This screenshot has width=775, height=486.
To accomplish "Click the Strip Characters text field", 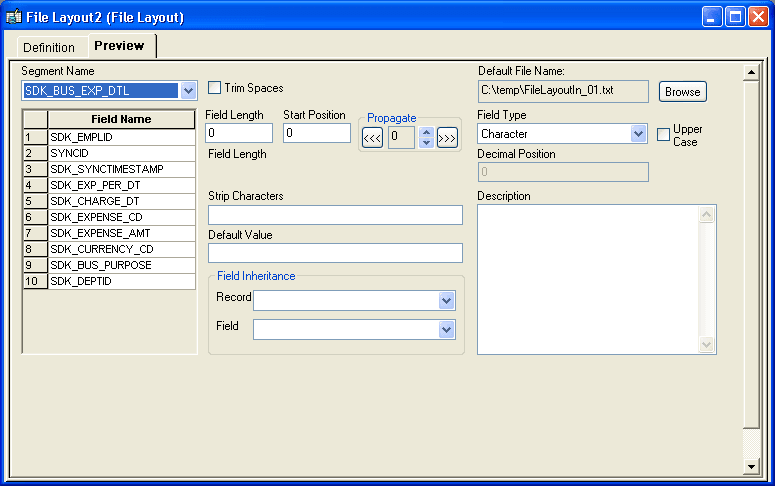I will tap(335, 215).
